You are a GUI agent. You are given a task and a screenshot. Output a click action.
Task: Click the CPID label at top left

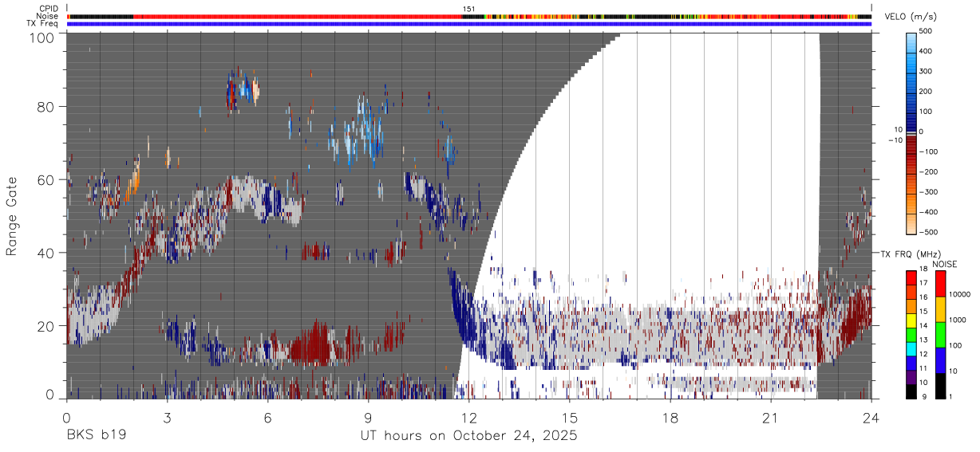tap(49, 9)
